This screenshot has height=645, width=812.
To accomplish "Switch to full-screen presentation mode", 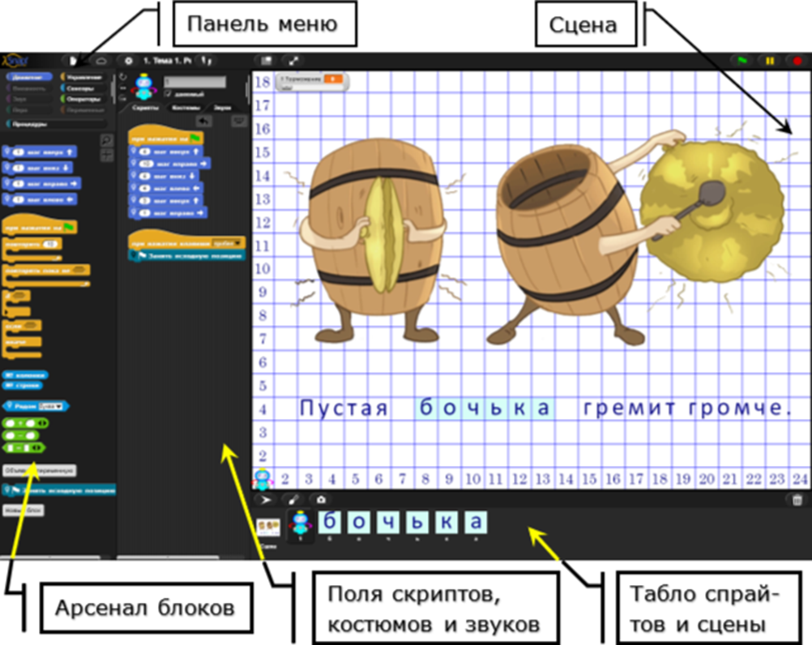I will click(293, 61).
